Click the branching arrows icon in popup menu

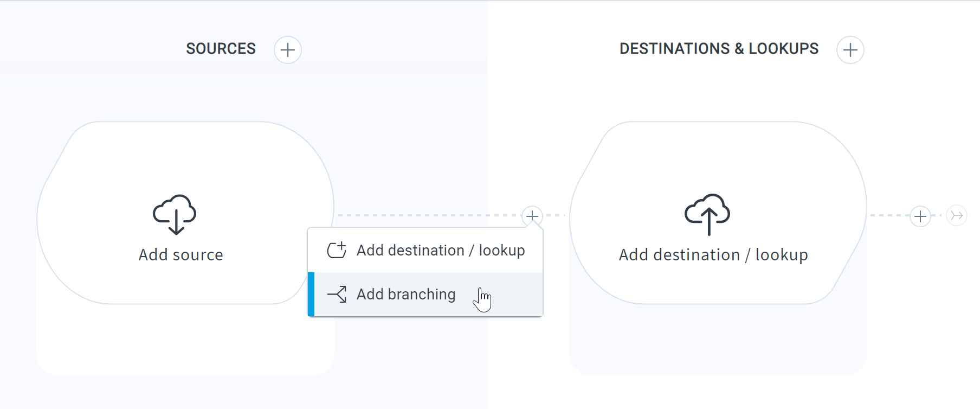[x=337, y=294]
